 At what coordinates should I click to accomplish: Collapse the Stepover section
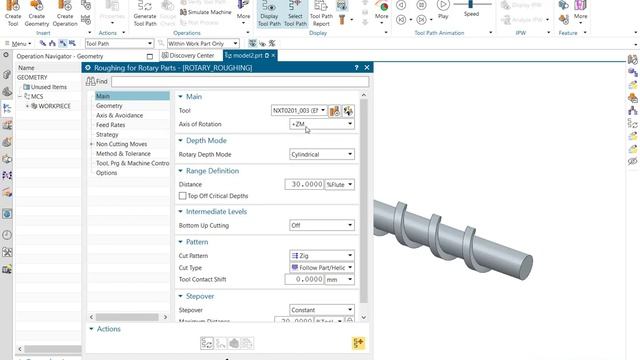tap(180, 296)
